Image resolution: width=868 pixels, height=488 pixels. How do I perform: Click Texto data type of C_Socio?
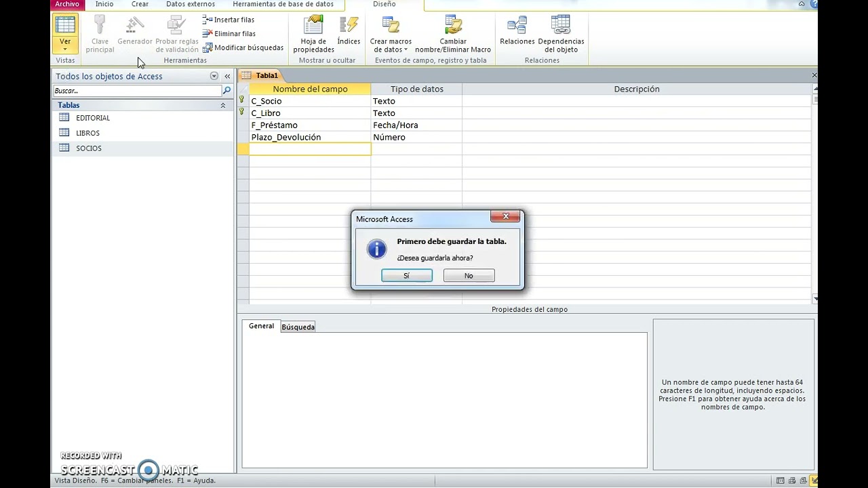tap(416, 101)
